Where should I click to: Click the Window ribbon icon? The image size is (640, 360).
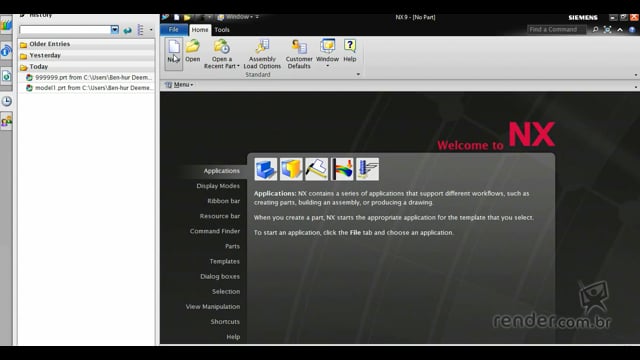[x=327, y=46]
